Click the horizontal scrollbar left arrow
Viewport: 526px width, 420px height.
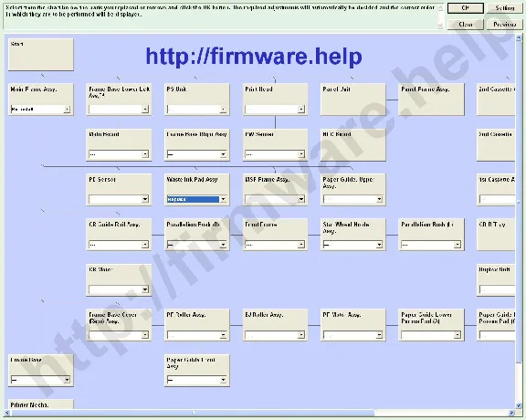tap(6, 413)
